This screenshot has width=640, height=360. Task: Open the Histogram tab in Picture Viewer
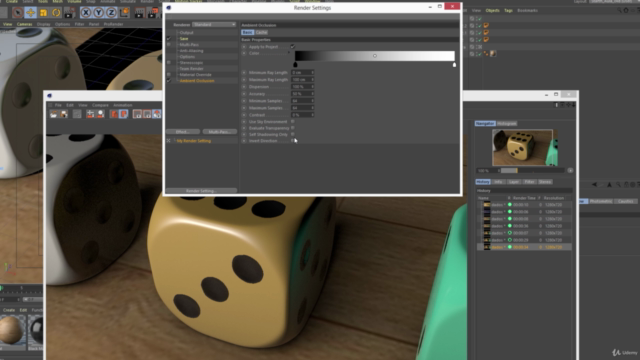tap(507, 123)
